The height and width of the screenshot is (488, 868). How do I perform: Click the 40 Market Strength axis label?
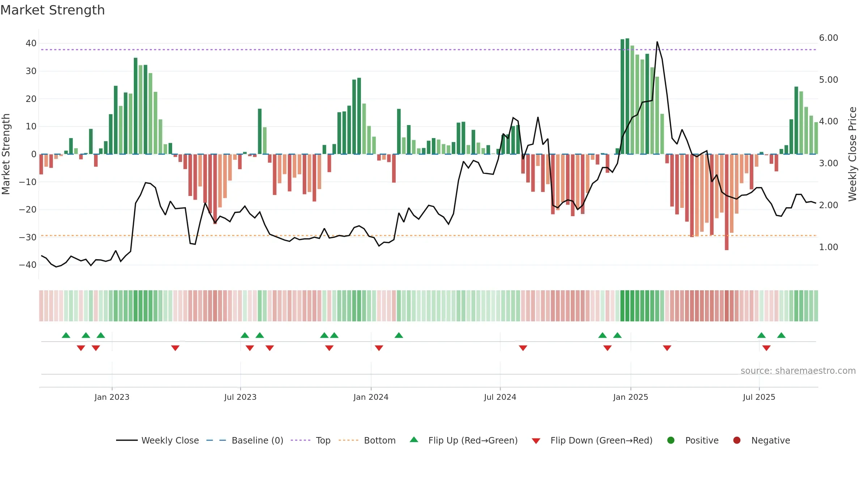pyautogui.click(x=31, y=43)
